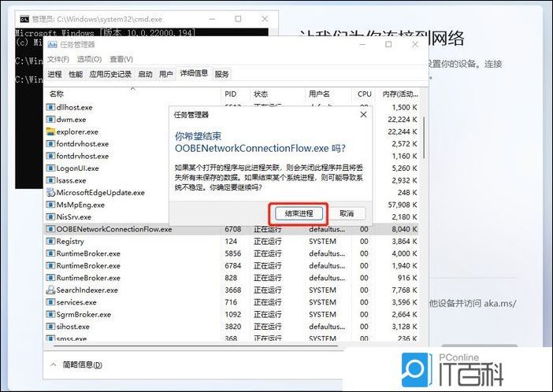This screenshot has width=553, height=392.
Task: Switch to the 启动 tab
Action: click(x=145, y=74)
